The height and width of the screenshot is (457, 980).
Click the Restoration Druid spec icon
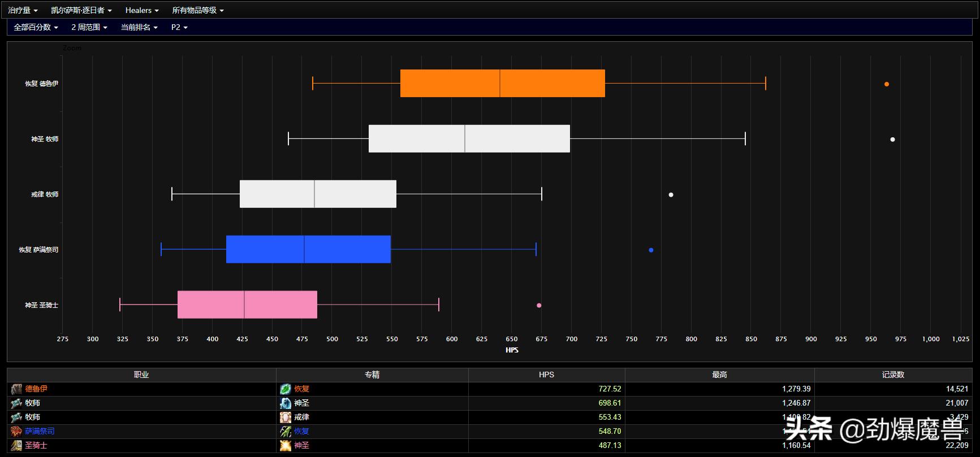coord(286,389)
